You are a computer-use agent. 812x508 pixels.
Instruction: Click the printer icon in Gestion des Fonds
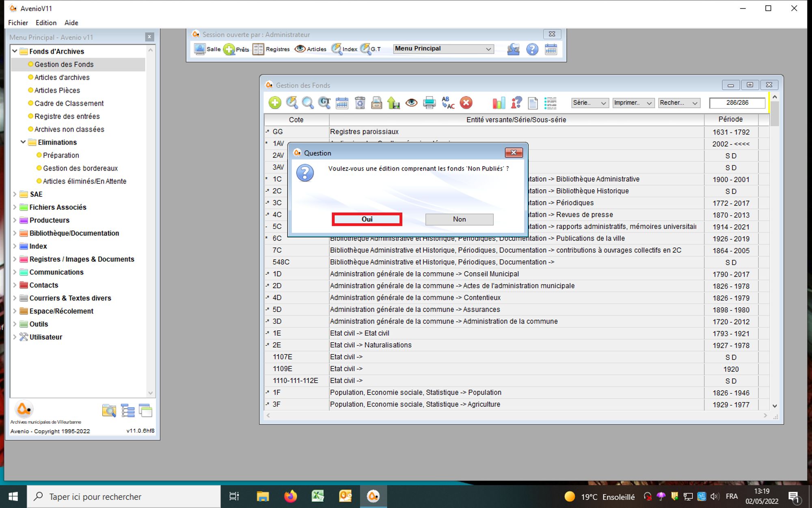[x=429, y=103]
